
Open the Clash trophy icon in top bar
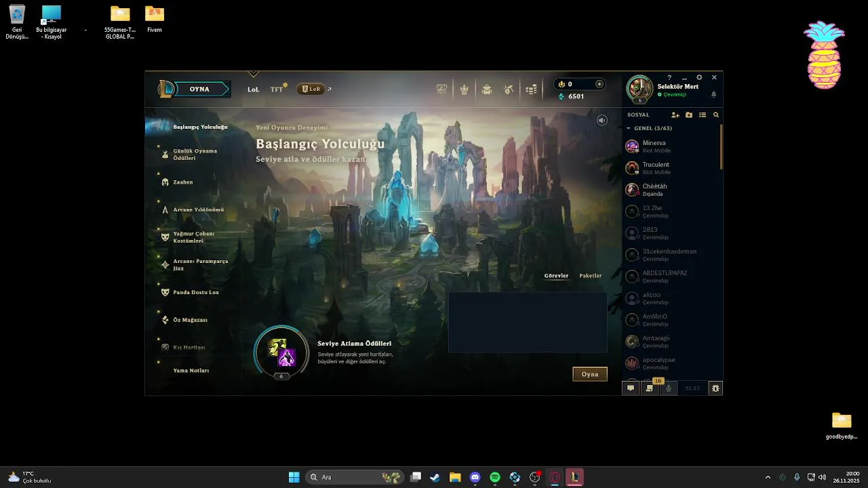441,89
